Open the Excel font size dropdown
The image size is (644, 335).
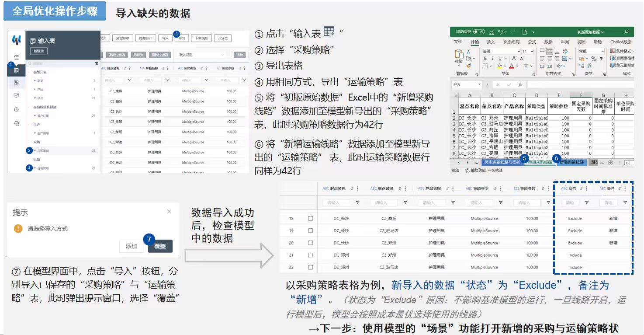[531, 51]
